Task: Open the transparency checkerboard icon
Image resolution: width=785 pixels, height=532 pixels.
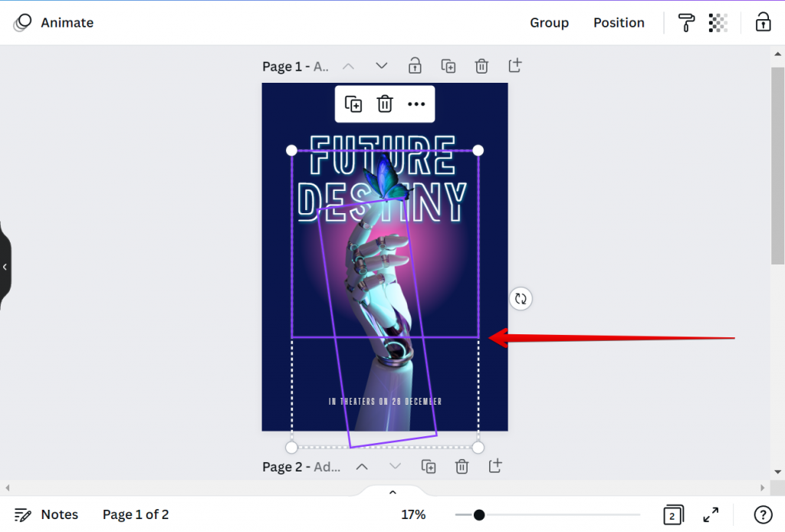Action: [x=718, y=22]
